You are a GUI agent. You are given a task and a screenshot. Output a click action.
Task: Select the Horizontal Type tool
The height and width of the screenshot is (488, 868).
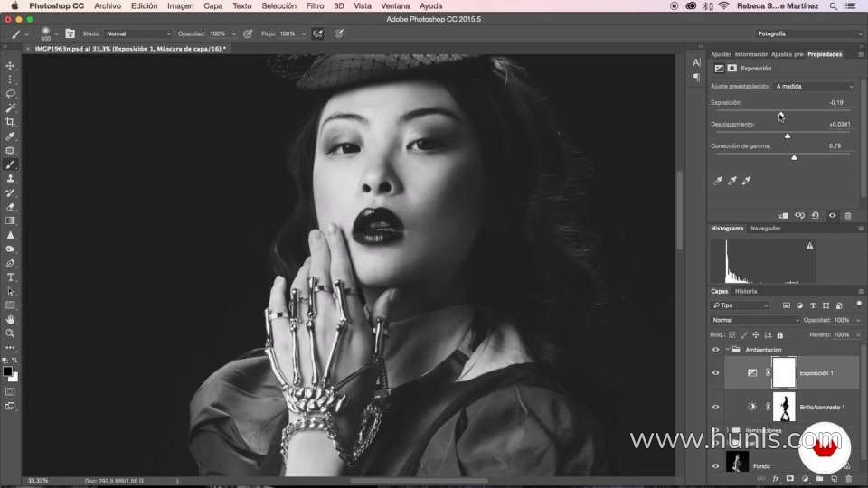point(10,277)
